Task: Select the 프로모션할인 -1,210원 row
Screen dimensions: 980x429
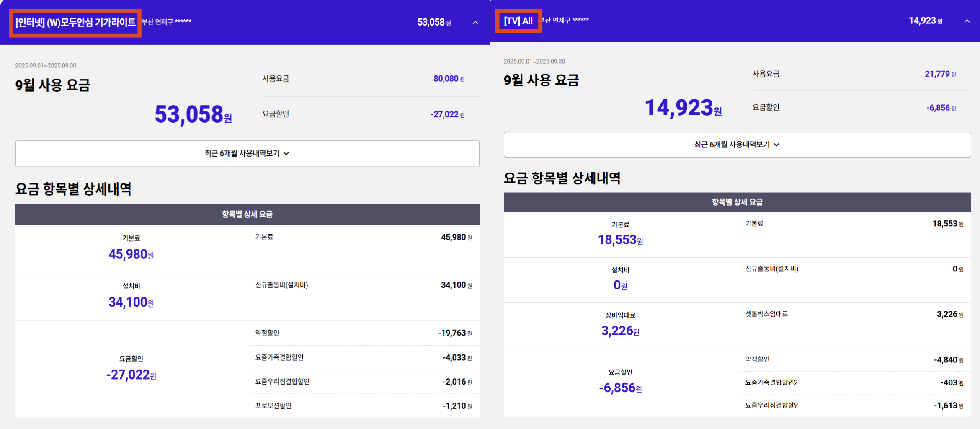Action: (363, 406)
